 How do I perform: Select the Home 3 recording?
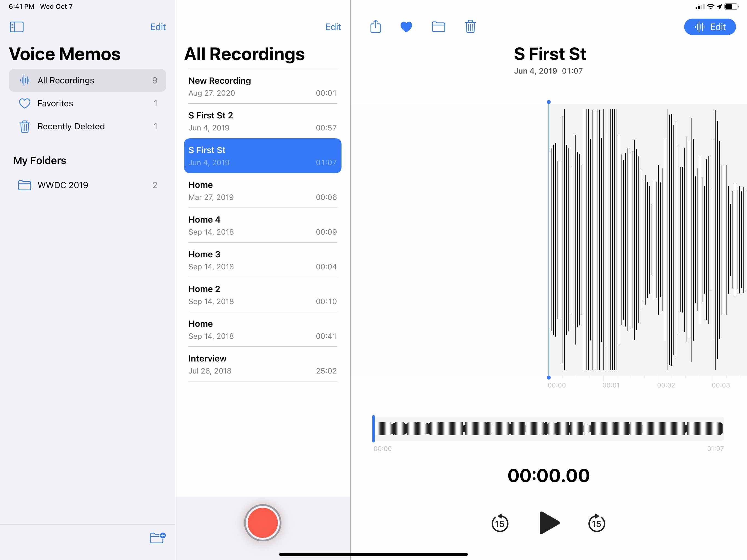coord(262,260)
